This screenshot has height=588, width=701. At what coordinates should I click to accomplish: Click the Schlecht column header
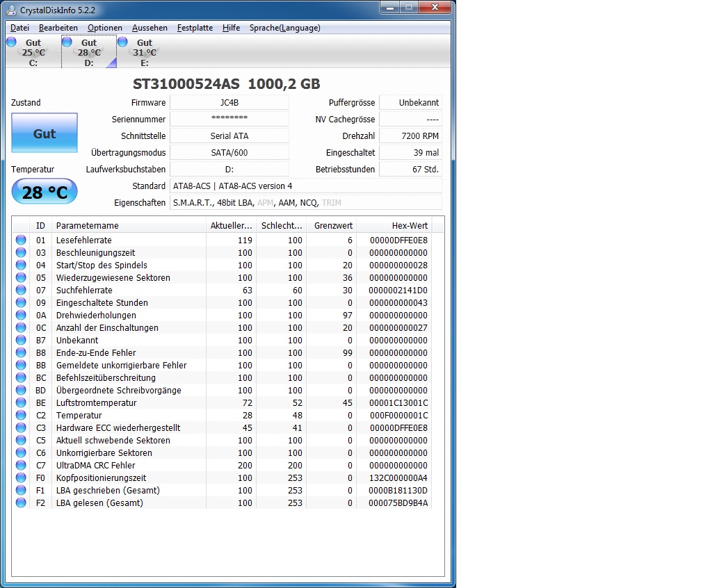click(281, 225)
